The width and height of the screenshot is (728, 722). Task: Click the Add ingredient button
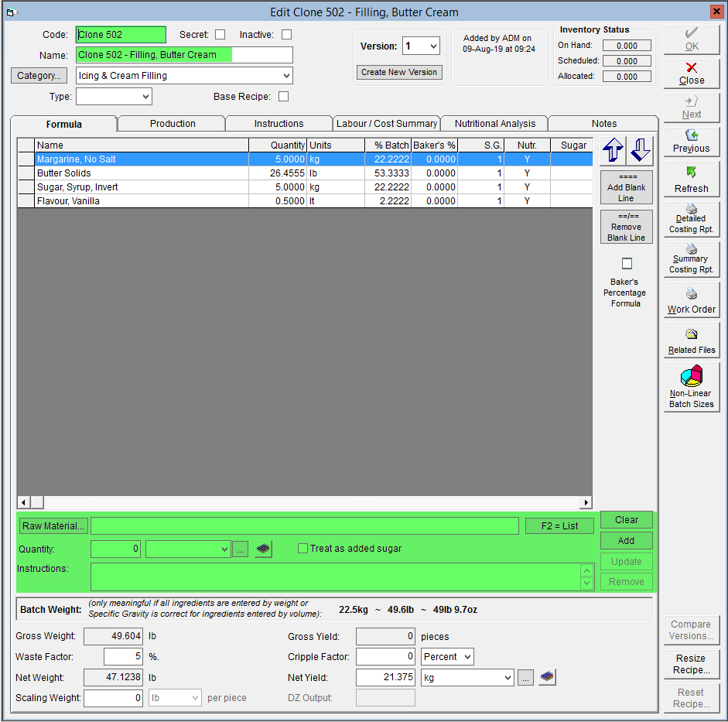[627, 540]
